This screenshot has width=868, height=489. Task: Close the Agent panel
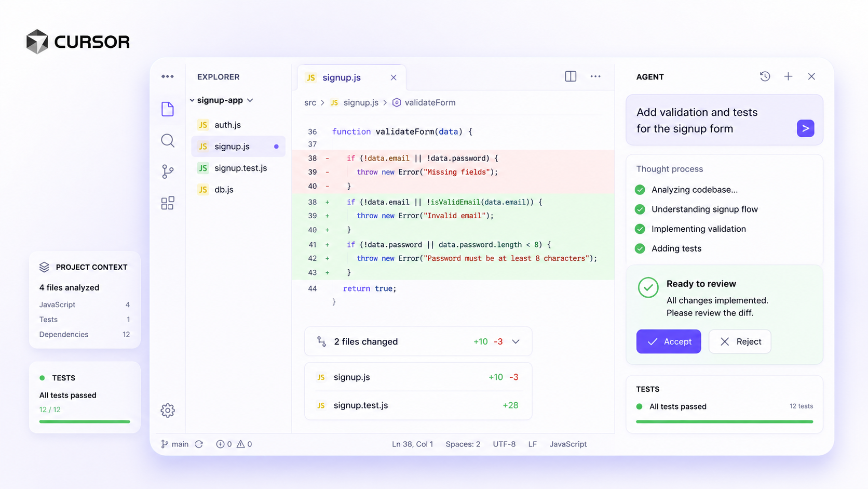811,76
